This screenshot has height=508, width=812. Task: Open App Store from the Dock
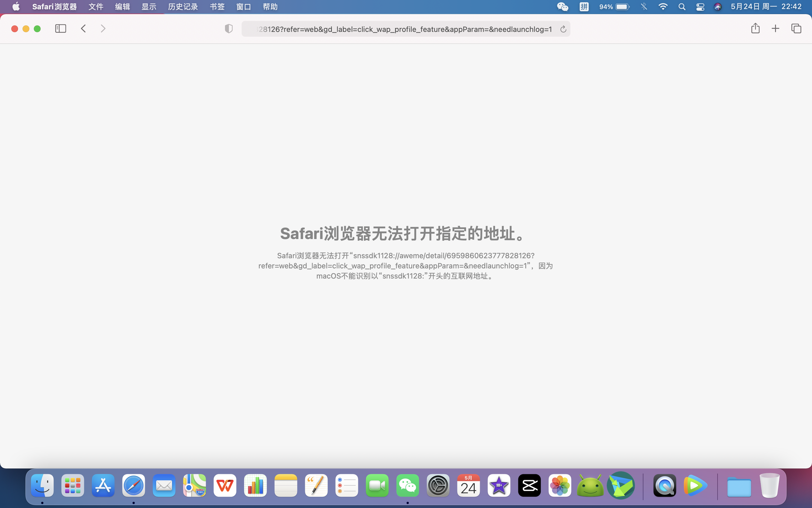(103, 485)
